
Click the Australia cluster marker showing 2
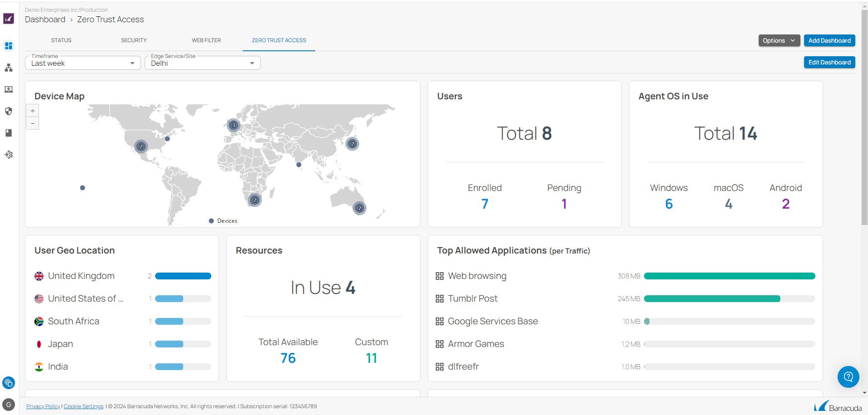360,208
